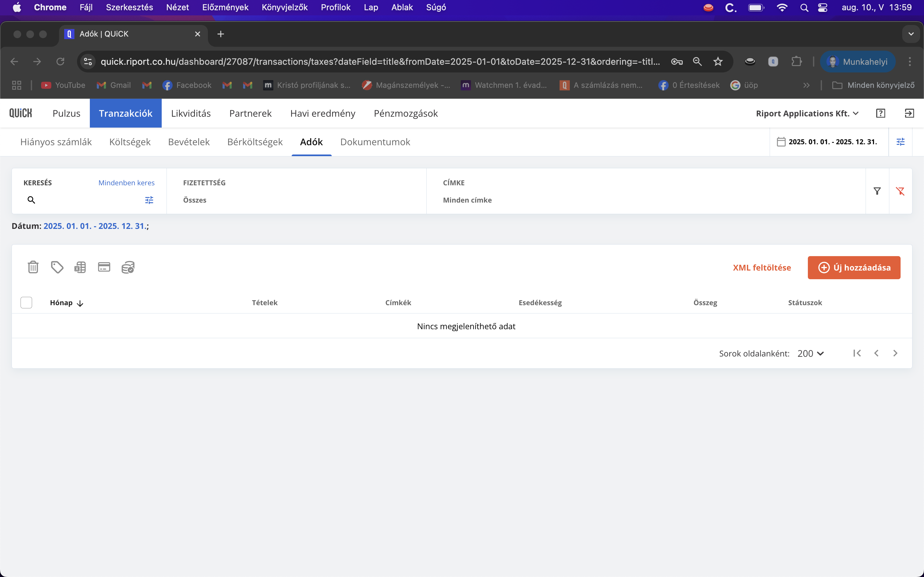Switch to the Költségek tab

tap(130, 142)
